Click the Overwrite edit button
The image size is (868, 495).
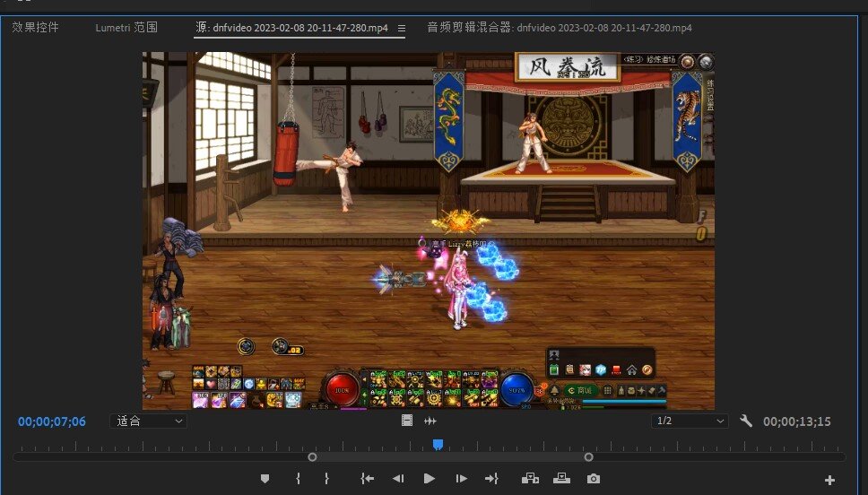click(561, 478)
